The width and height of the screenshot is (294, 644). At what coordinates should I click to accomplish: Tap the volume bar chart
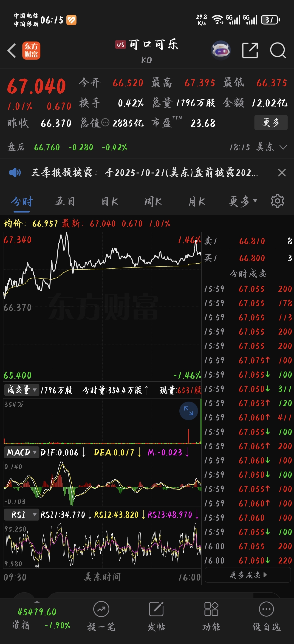[x=102, y=421]
